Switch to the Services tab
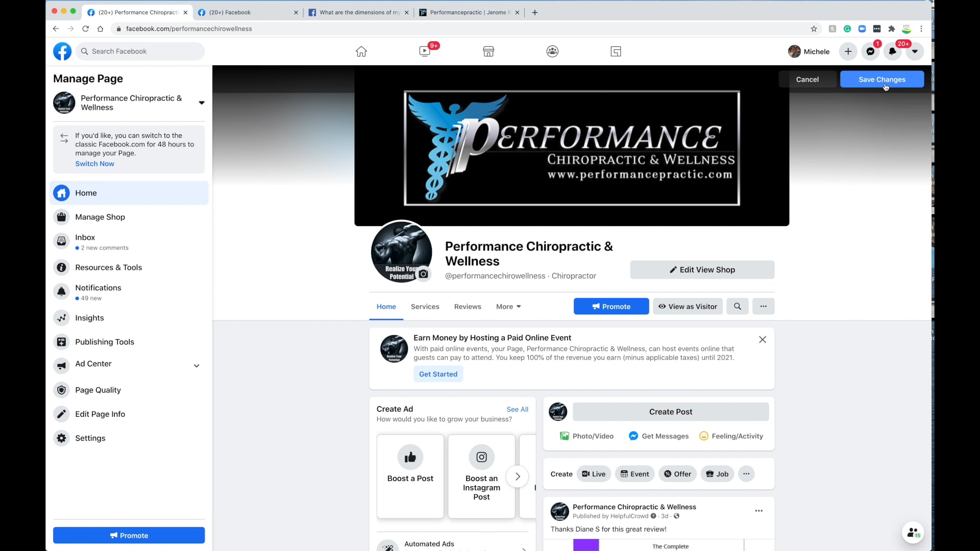 pyautogui.click(x=425, y=306)
